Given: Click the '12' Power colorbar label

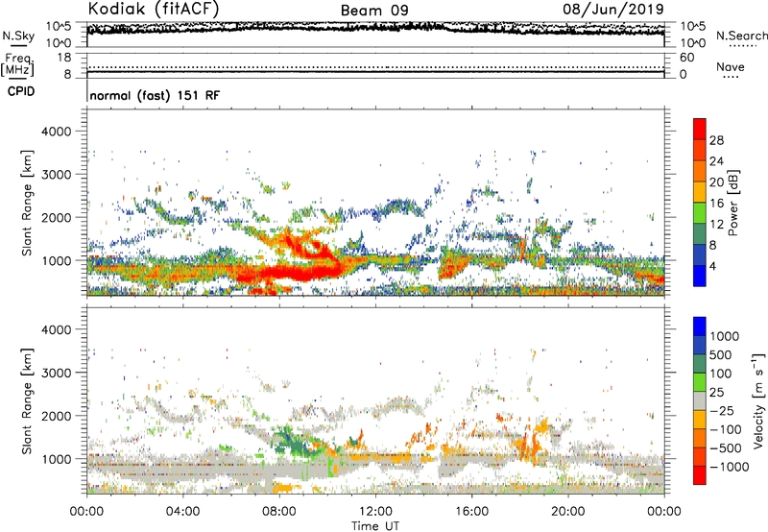Looking at the screenshot, I should [x=716, y=225].
